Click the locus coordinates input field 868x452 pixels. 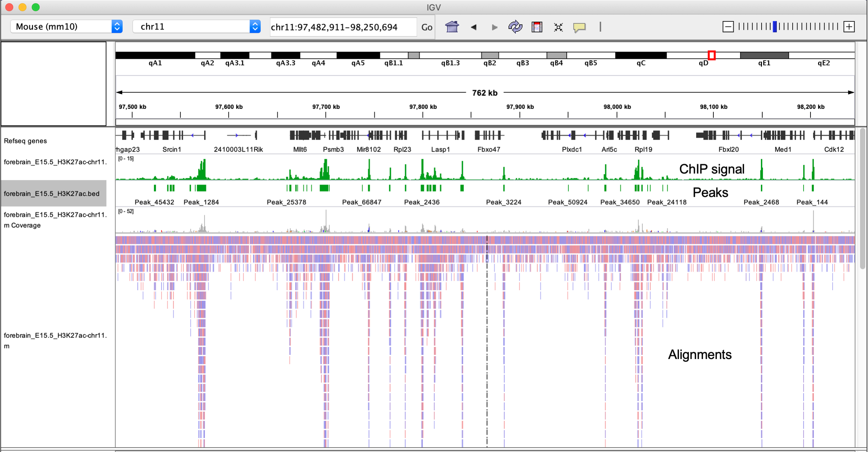click(x=343, y=27)
